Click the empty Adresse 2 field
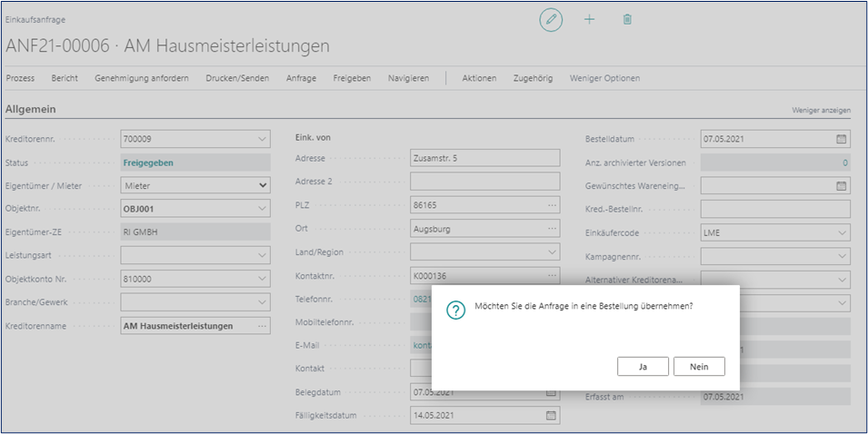This screenshot has height=434, width=868. 485,182
